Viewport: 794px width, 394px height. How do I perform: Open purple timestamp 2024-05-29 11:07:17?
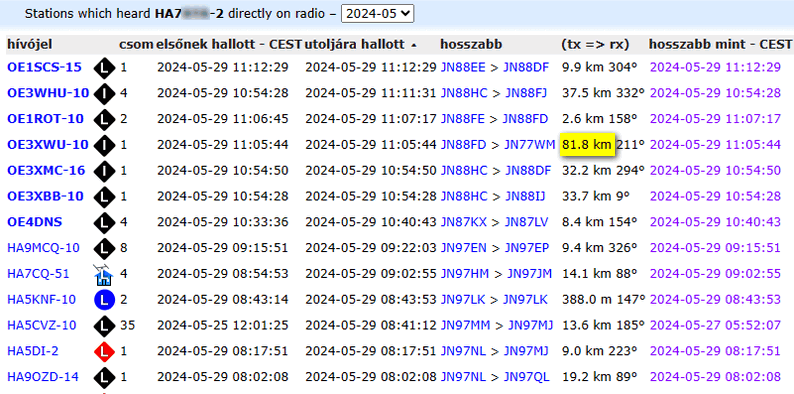[716, 119]
